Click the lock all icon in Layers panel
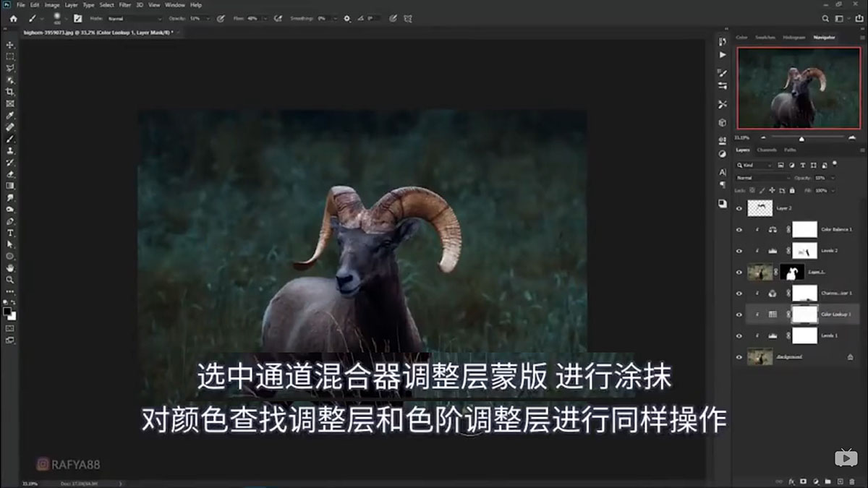 pyautogui.click(x=792, y=190)
